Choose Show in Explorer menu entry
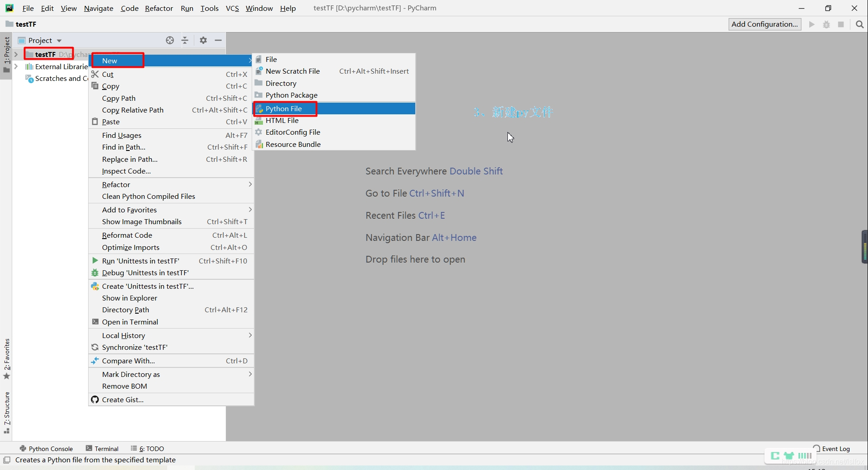 coord(171,298)
